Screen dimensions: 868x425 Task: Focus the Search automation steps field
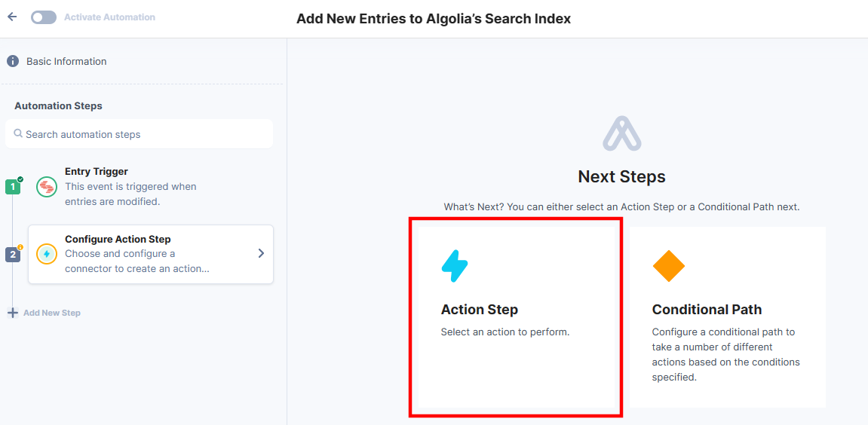pyautogui.click(x=139, y=134)
